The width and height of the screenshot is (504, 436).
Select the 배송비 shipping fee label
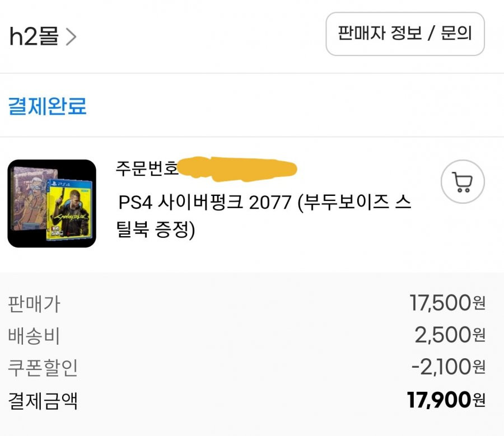34,336
